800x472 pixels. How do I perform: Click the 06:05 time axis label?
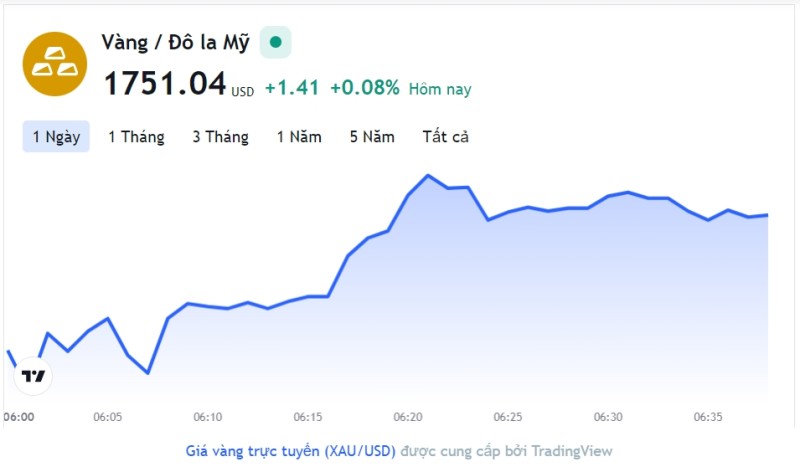click(108, 417)
